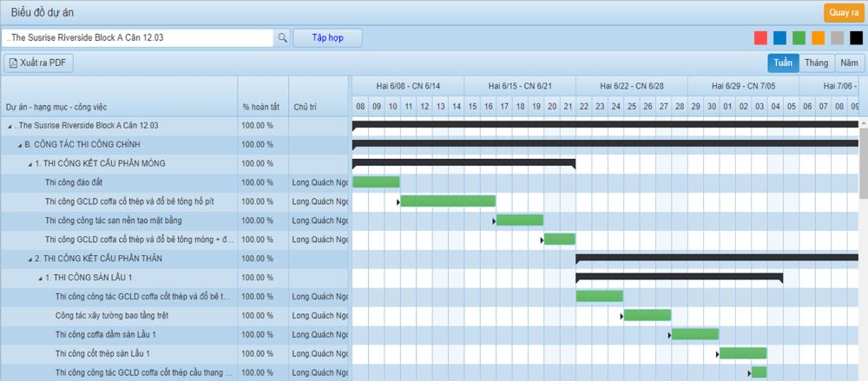
Task: Select the orange color swatch
Action: (x=818, y=38)
